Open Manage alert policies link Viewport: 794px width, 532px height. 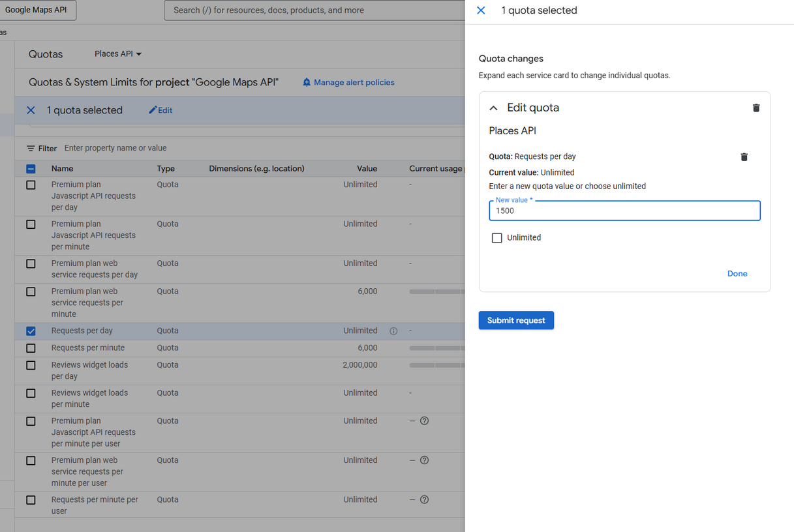[x=348, y=82]
